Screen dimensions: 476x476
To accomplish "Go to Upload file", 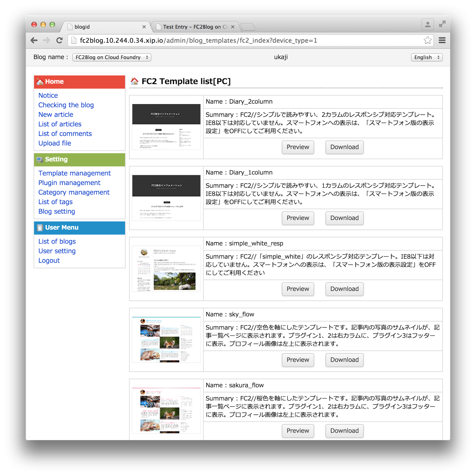I will [55, 143].
